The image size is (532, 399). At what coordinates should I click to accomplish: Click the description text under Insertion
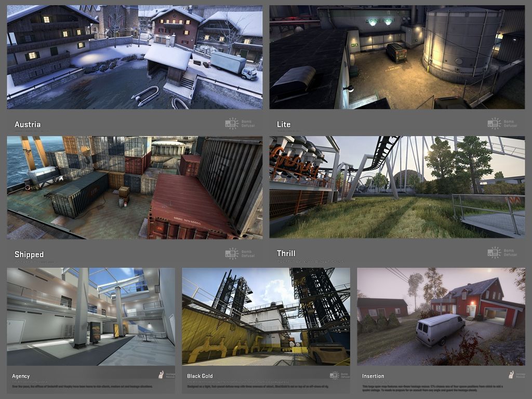433,388
